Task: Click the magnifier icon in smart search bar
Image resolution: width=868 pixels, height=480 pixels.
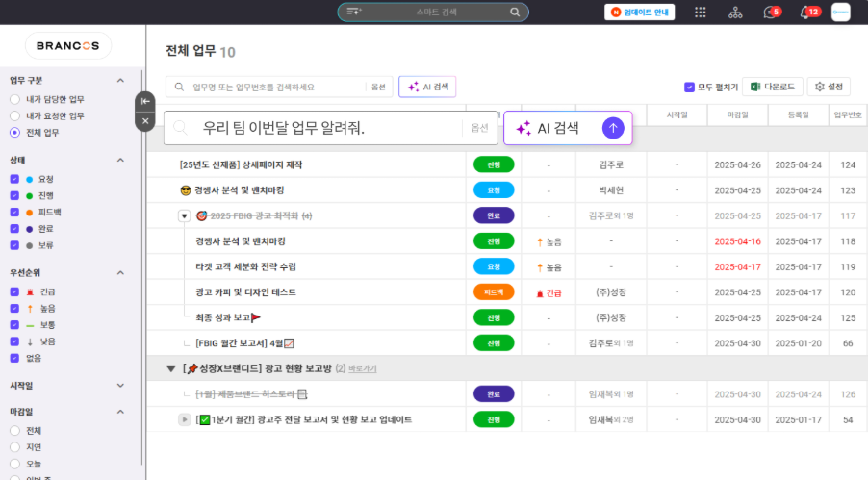Action: pyautogui.click(x=515, y=13)
